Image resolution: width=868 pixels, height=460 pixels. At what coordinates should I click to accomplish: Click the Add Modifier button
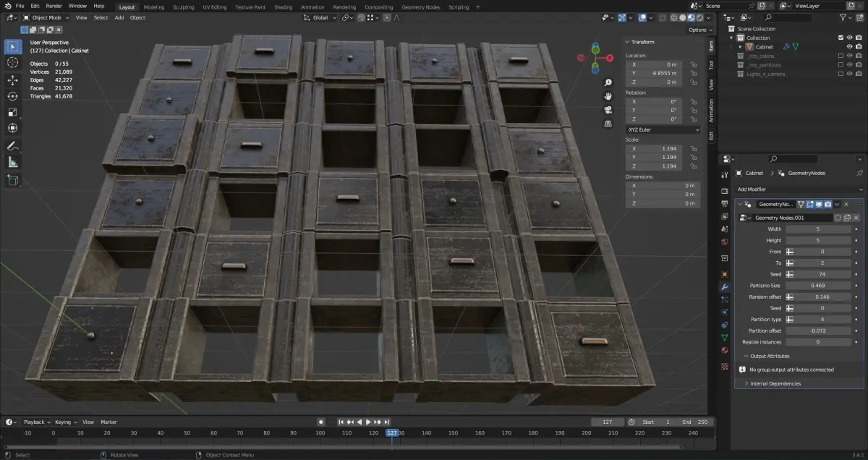tap(752, 189)
